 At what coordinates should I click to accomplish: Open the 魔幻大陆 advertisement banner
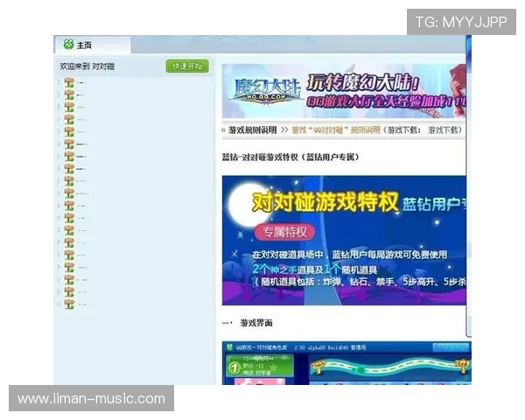pyautogui.click(x=344, y=91)
